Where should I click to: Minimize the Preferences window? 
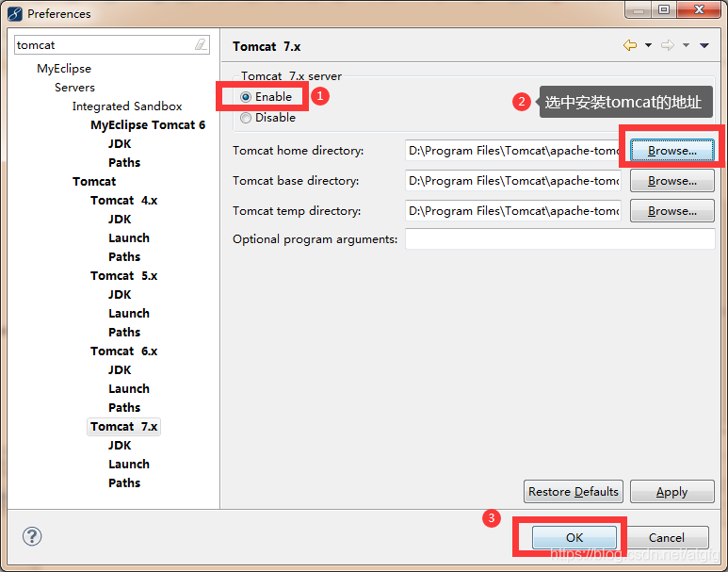tap(639, 9)
